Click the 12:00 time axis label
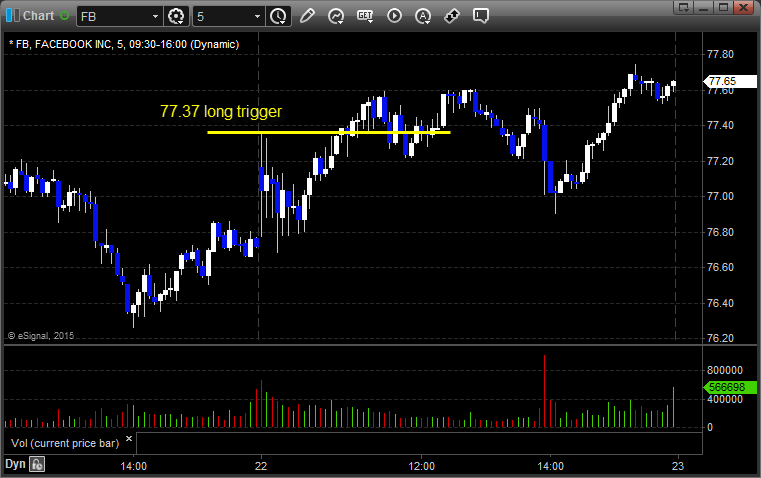This screenshot has width=761, height=478. [x=421, y=466]
